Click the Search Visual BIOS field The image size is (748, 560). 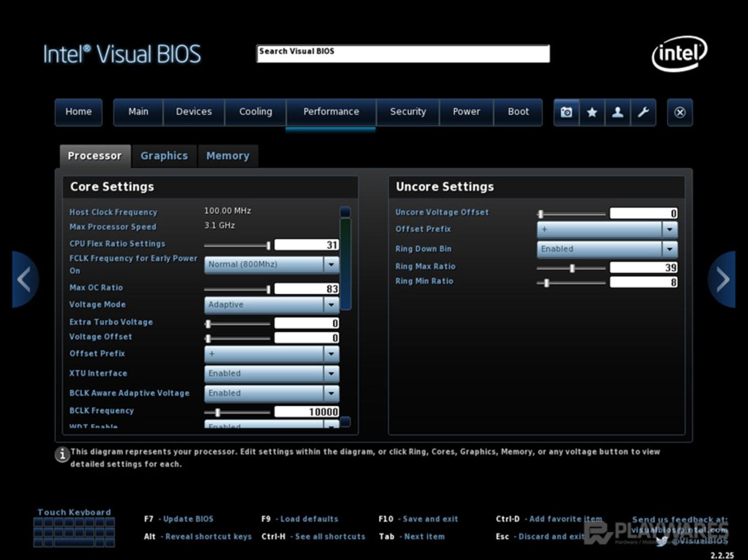pos(403,54)
